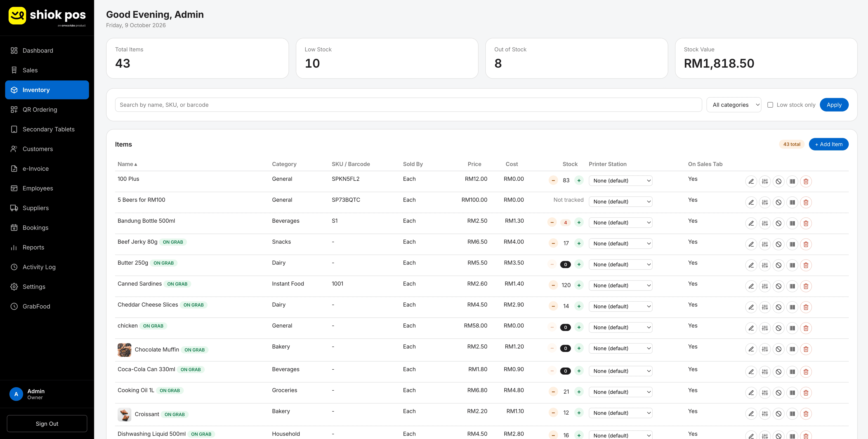Click the shiok pos logo icon
This screenshot has height=439, width=868.
pos(17,16)
